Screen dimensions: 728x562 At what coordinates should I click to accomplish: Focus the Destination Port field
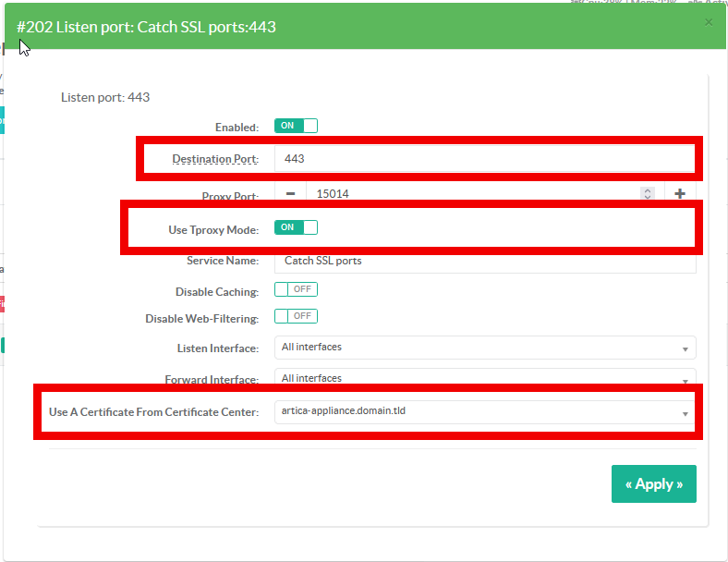[x=485, y=159]
